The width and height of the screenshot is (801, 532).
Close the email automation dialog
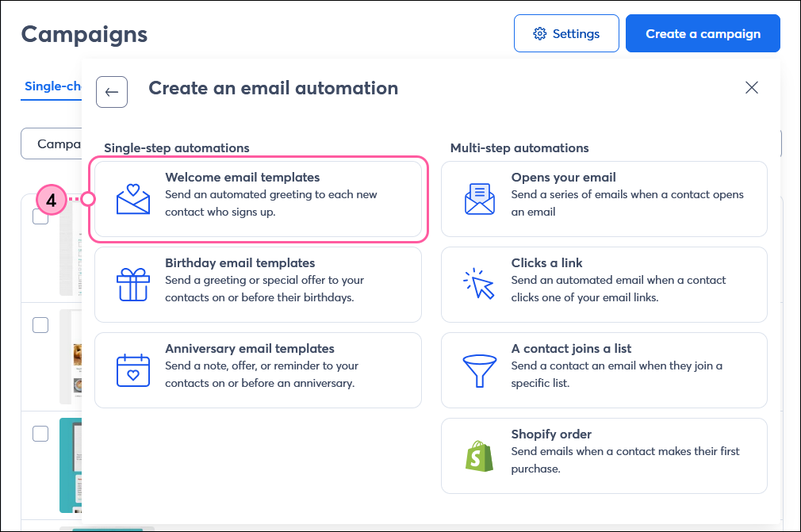coord(751,87)
